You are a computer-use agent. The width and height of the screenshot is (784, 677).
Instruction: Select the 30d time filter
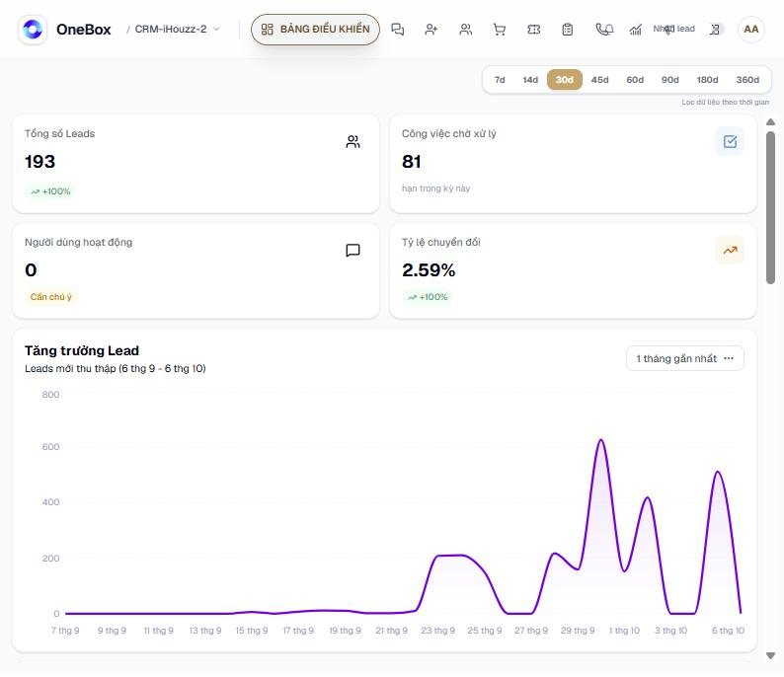tap(565, 80)
